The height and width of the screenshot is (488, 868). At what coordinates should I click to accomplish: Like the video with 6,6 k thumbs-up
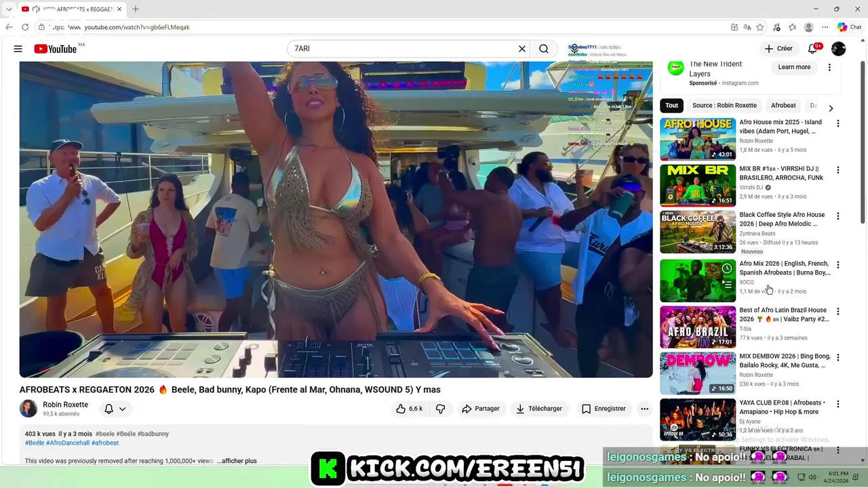click(409, 409)
